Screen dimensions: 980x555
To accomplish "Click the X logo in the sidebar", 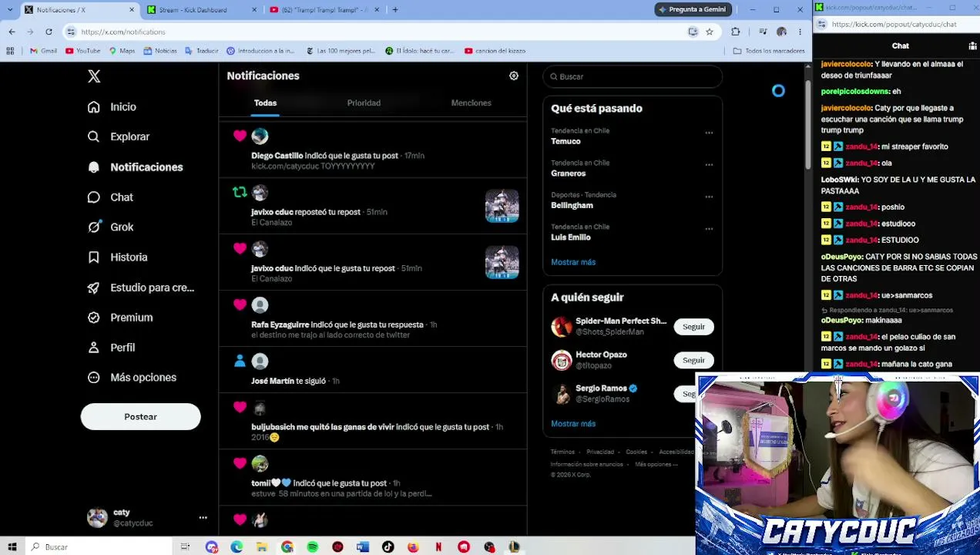I will [x=94, y=76].
